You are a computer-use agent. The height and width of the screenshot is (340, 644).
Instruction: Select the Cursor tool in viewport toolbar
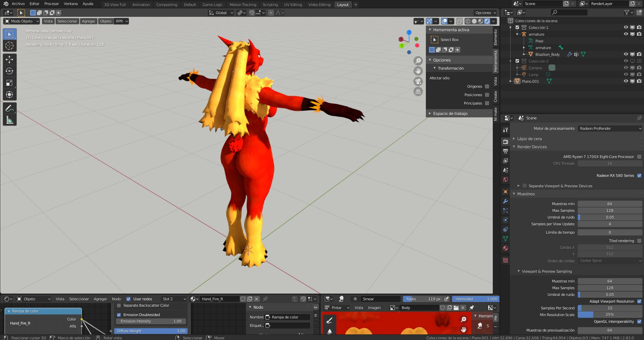pos(9,46)
